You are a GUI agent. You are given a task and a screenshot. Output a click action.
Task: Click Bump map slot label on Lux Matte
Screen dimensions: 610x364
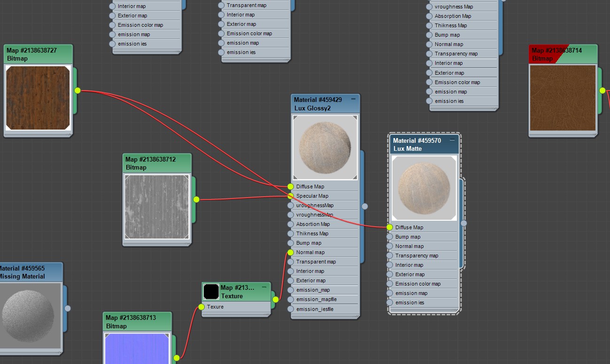408,237
